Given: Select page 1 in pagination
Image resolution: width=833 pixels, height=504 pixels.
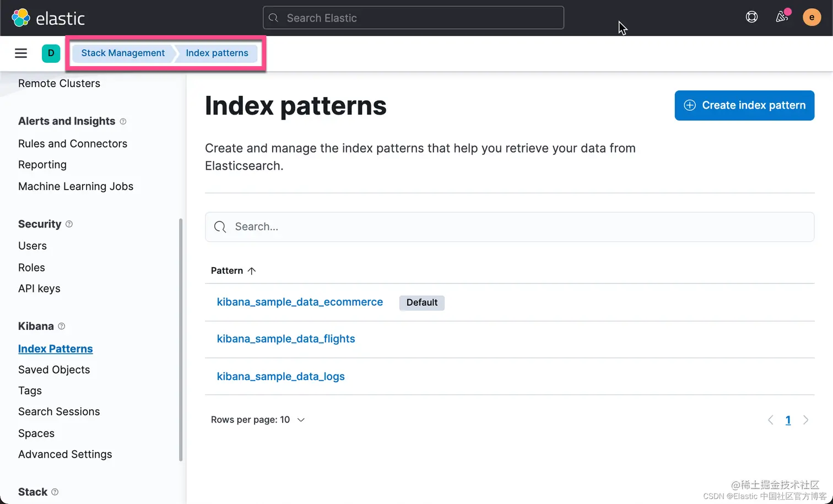Looking at the screenshot, I should (x=788, y=420).
